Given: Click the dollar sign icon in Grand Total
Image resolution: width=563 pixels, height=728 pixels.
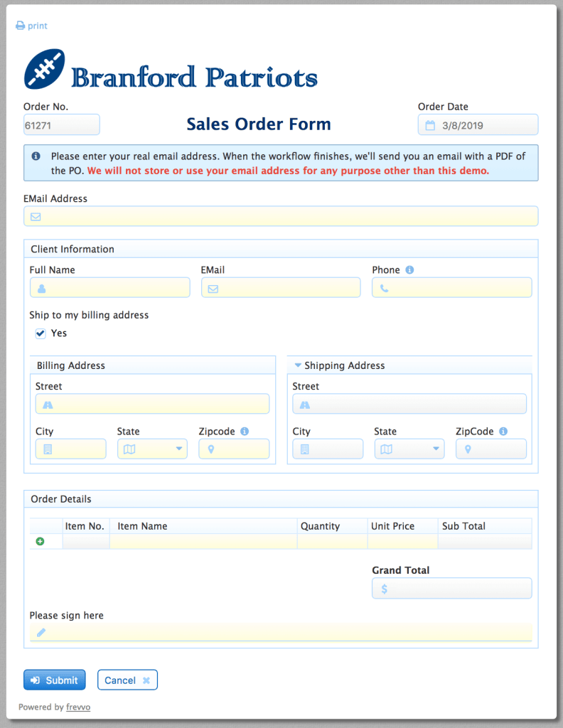Looking at the screenshot, I should pos(385,589).
